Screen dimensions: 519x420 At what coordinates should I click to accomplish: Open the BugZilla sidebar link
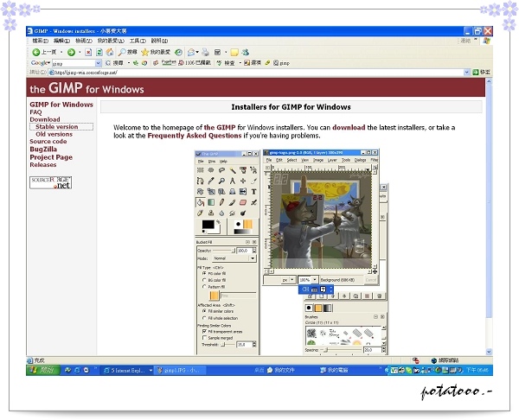tap(43, 150)
